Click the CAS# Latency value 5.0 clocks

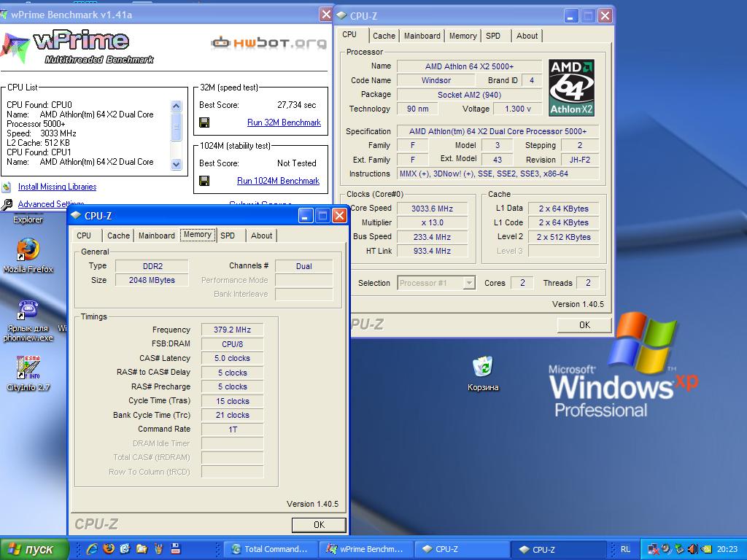coord(232,358)
